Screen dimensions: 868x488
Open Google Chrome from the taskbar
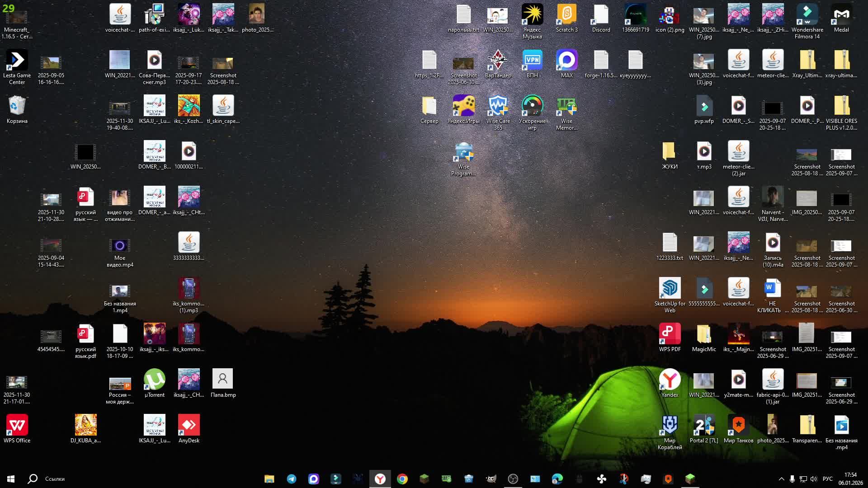click(402, 479)
